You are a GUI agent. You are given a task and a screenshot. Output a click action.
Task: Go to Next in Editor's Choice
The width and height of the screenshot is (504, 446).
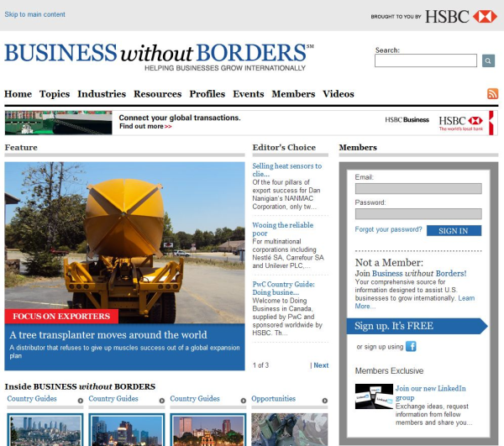click(321, 365)
